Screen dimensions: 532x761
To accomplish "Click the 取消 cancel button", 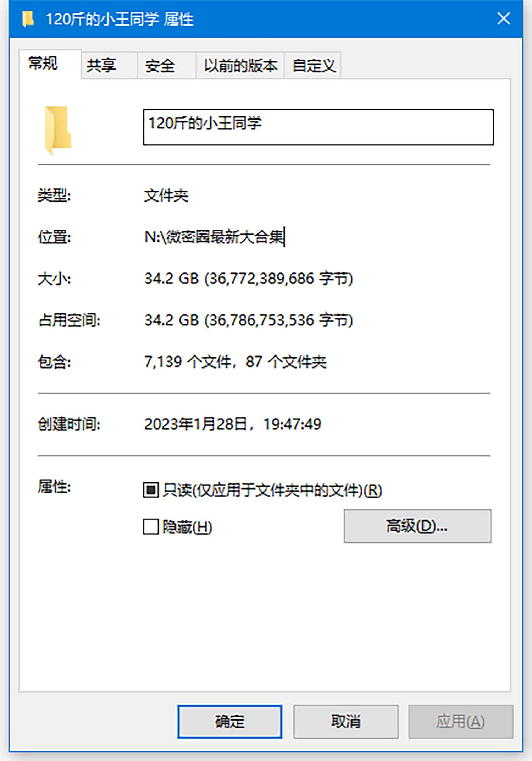I will pos(346,722).
